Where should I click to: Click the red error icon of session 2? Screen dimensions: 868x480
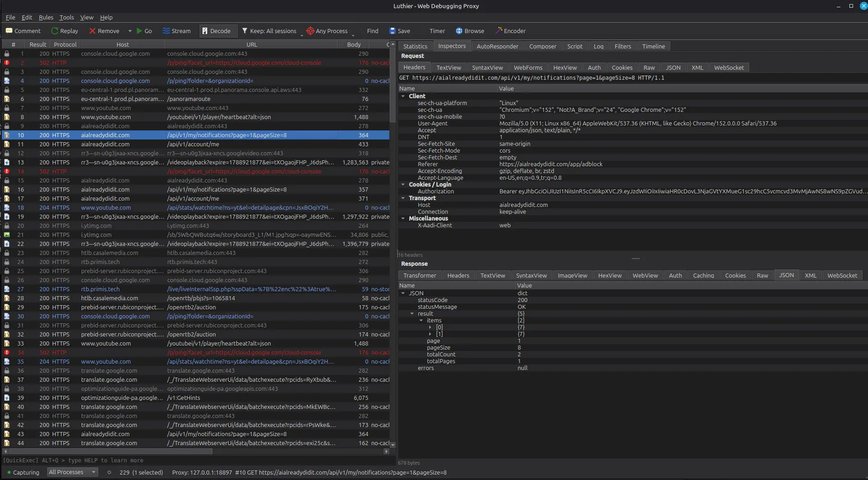click(7, 62)
